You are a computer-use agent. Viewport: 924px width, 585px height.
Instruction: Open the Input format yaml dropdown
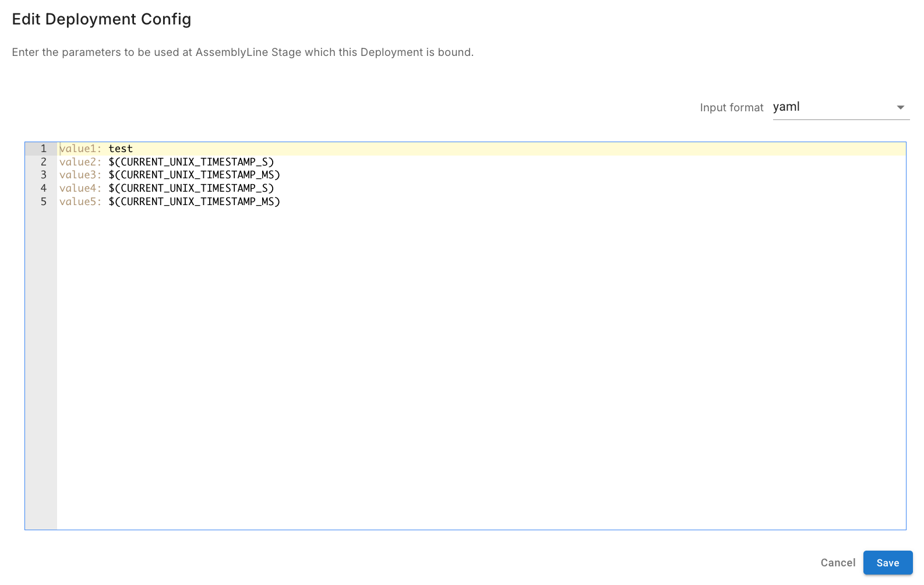840,107
